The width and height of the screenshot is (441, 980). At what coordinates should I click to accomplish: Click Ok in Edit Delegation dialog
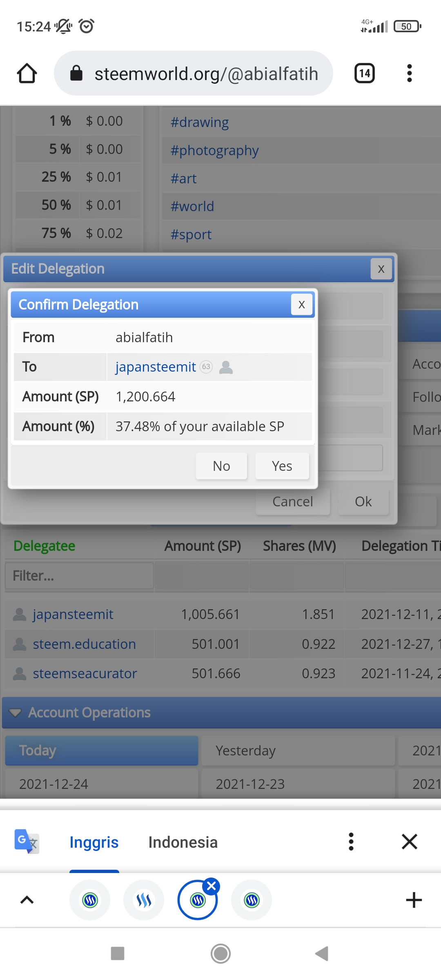(x=363, y=501)
